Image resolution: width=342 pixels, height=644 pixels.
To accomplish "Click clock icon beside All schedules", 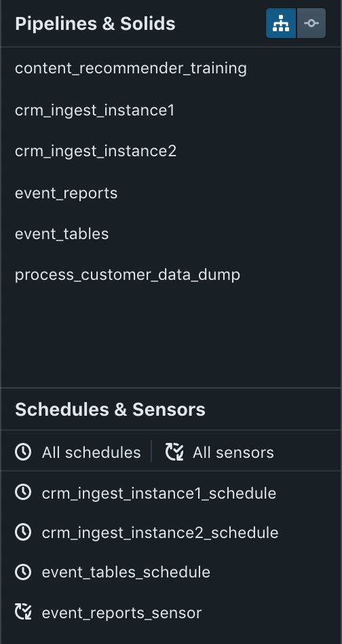I will (x=23, y=452).
